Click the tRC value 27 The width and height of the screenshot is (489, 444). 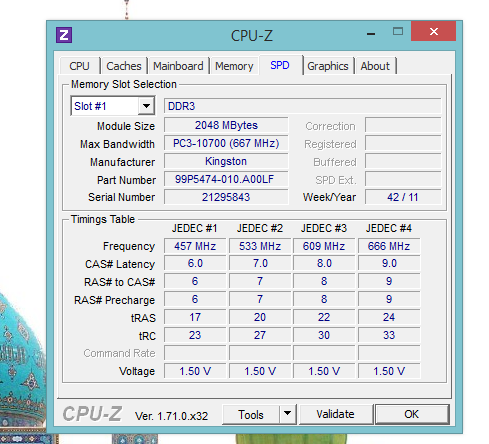click(260, 335)
